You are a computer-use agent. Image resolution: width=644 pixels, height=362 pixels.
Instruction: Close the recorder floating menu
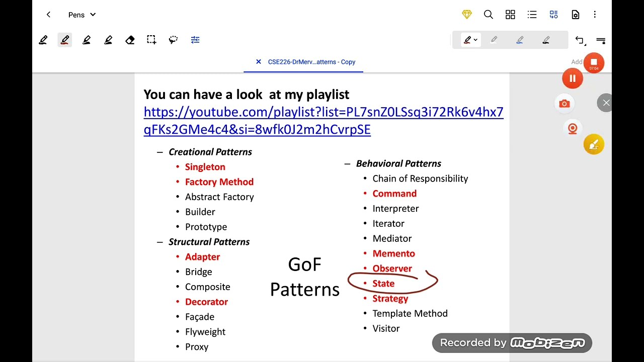tap(606, 103)
